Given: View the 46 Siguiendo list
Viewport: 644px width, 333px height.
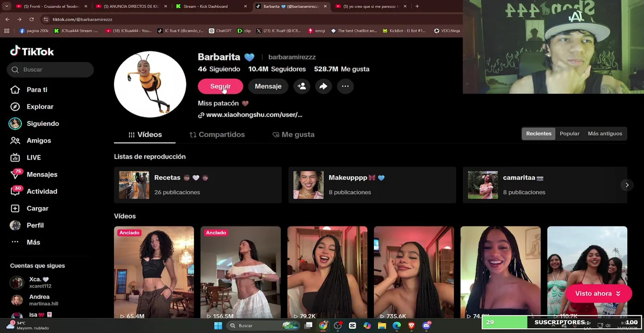Looking at the screenshot, I should pos(219,69).
